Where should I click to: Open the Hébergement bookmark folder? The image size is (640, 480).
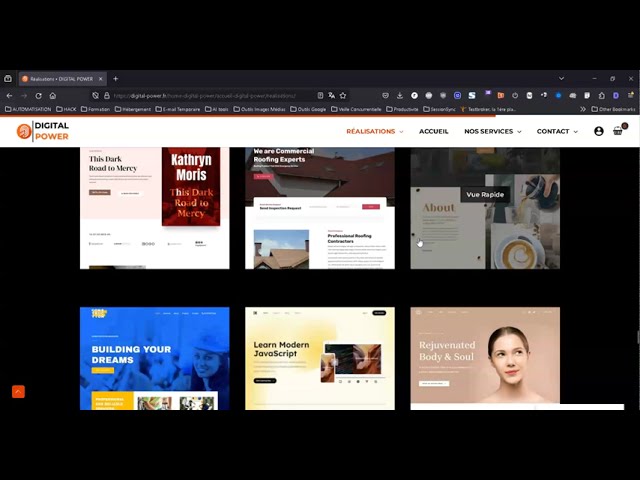133,109
